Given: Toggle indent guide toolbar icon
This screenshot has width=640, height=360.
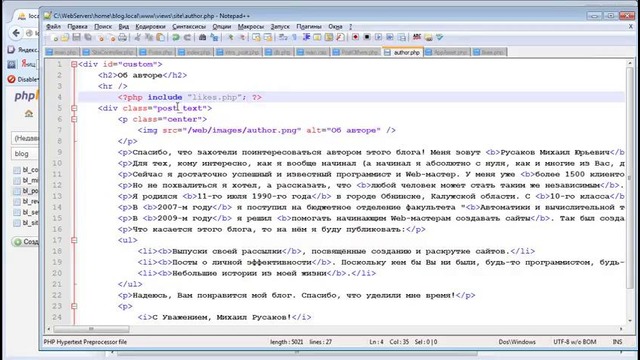Looking at the screenshot, I should (x=306, y=38).
